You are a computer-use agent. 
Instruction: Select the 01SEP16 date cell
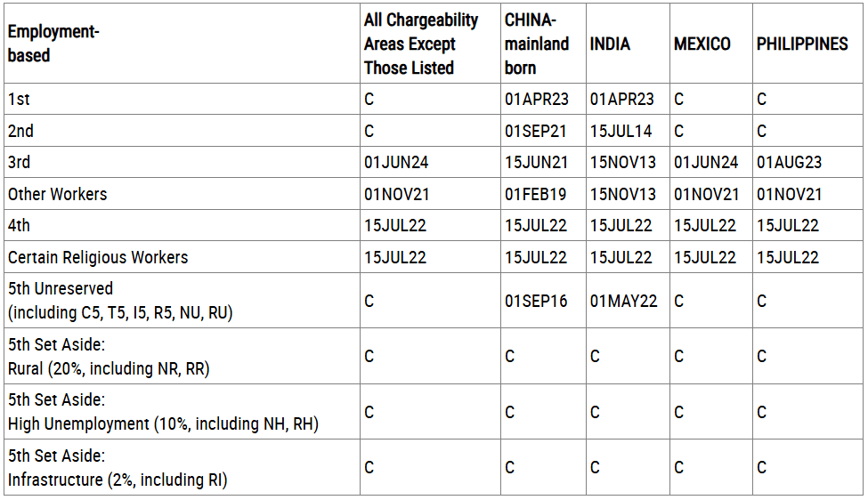(536, 301)
